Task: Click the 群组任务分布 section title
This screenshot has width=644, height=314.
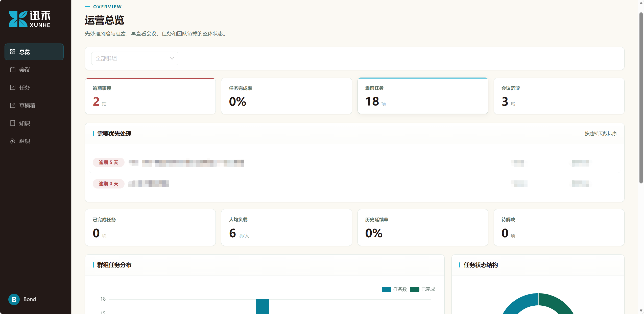Action: 114,265
